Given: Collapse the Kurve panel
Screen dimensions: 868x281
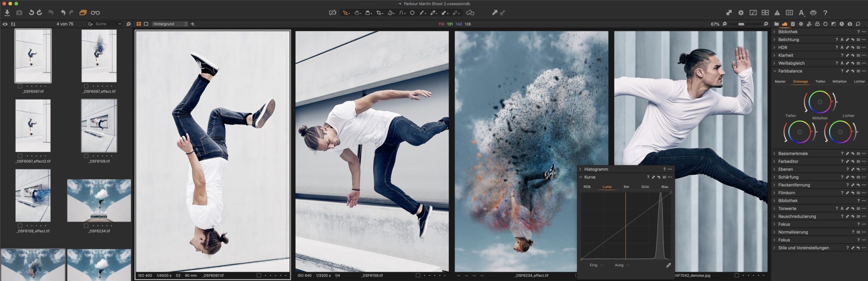Looking at the screenshot, I should (580, 177).
